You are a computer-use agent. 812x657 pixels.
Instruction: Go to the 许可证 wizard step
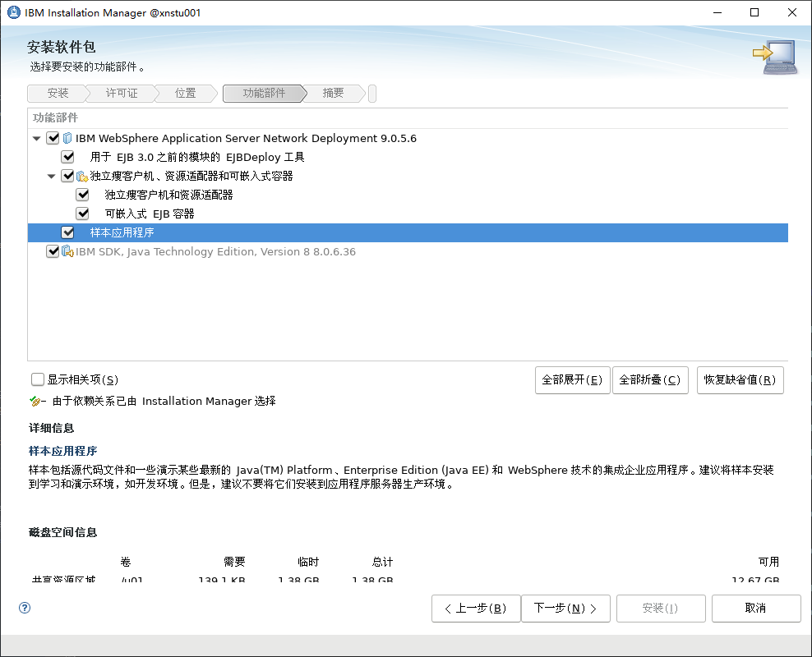point(122,93)
